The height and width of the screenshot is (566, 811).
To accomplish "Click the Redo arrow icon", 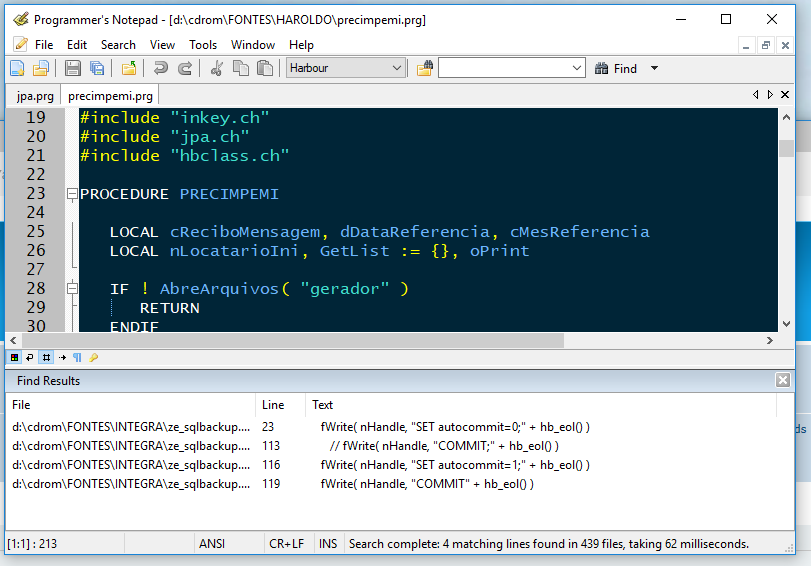I will coord(185,68).
